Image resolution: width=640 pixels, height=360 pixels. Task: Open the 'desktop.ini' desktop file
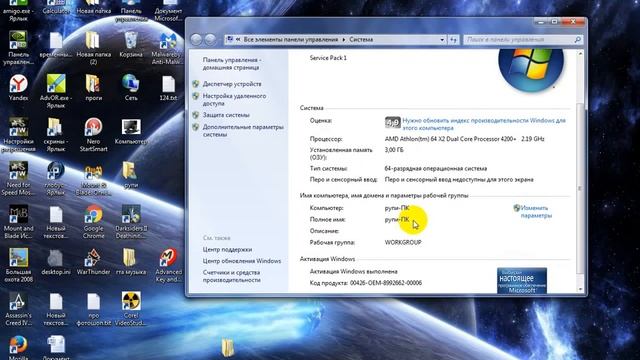pos(56,261)
